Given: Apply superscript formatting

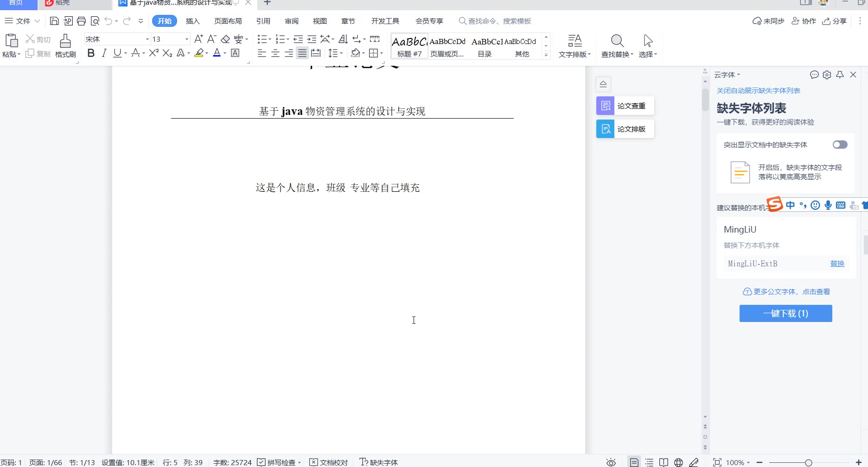Looking at the screenshot, I should [x=154, y=53].
